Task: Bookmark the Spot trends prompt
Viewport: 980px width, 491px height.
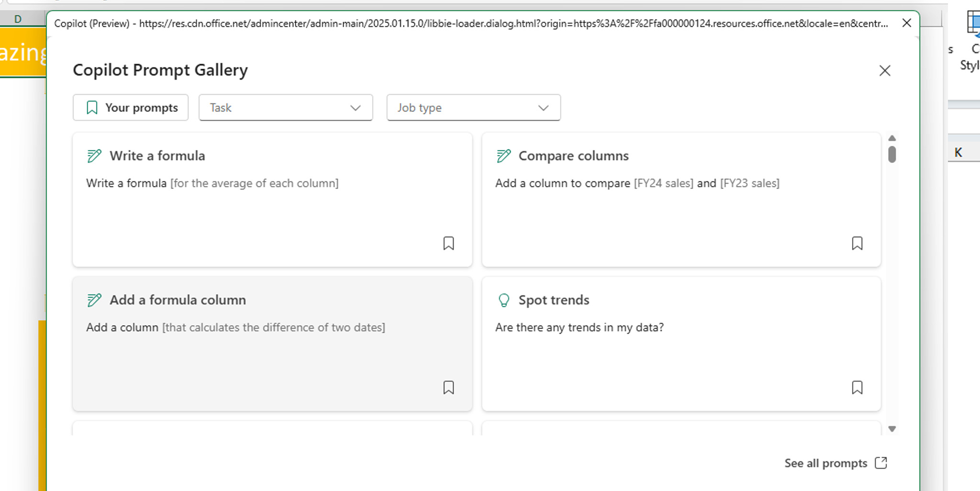Action: click(857, 388)
